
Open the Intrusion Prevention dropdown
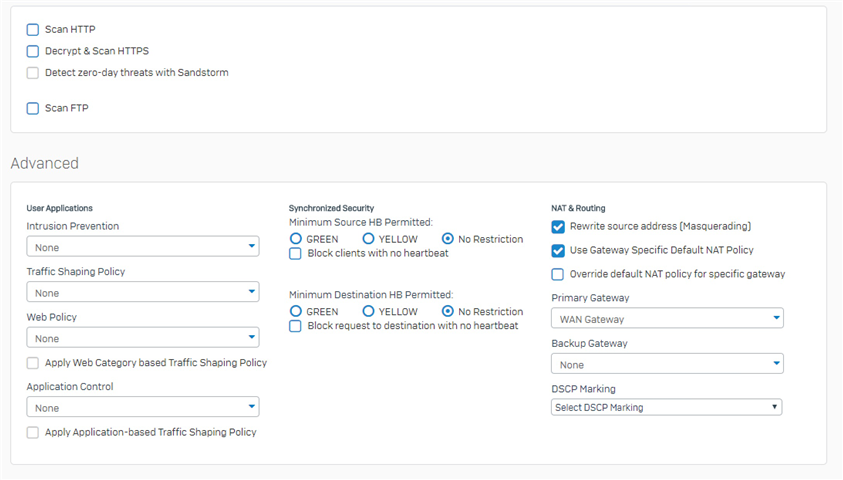click(143, 247)
